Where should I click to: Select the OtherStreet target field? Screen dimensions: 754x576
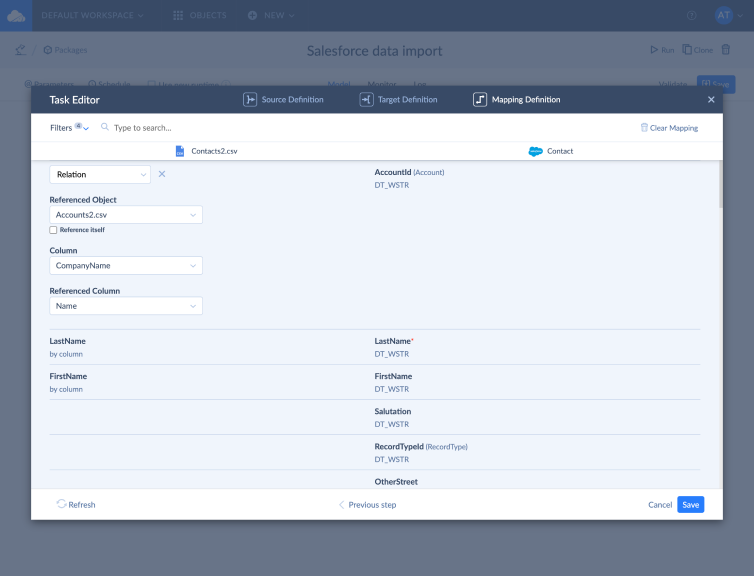pyautogui.click(x=396, y=481)
